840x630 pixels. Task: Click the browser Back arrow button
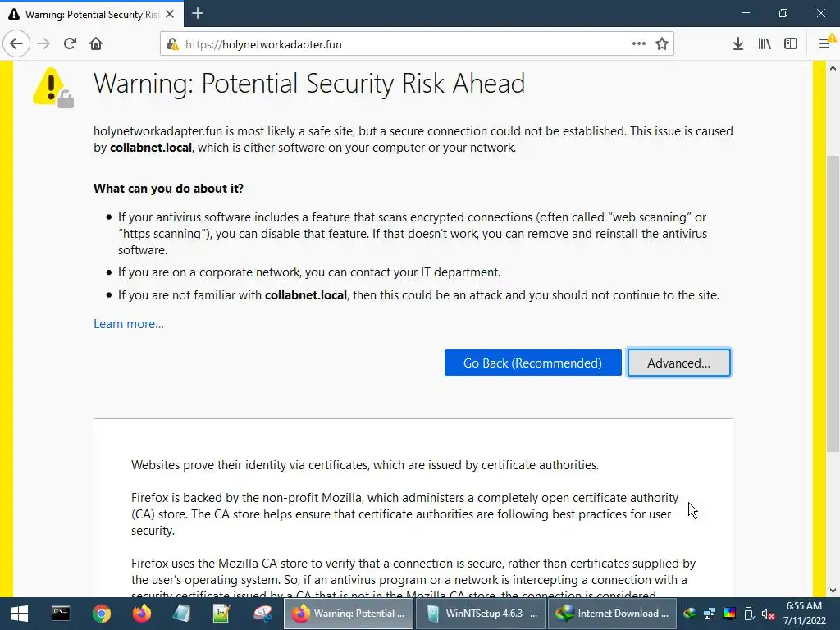click(16, 44)
